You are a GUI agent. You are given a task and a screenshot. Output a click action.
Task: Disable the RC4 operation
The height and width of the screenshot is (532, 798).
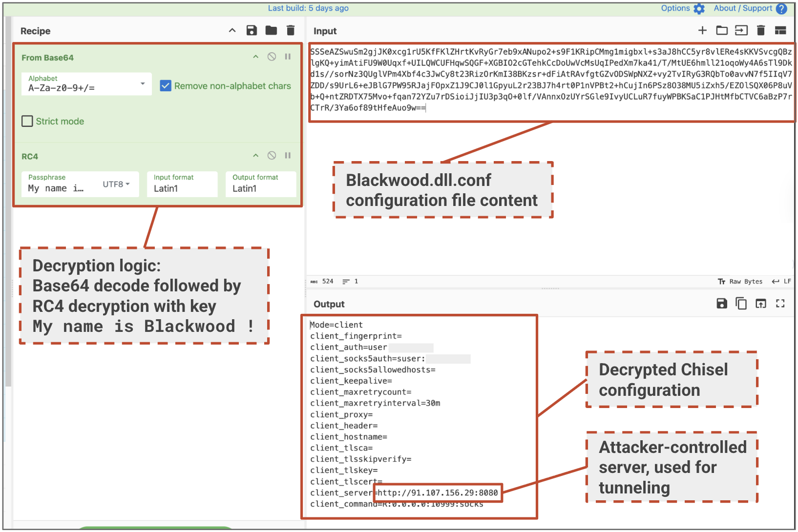click(x=272, y=156)
